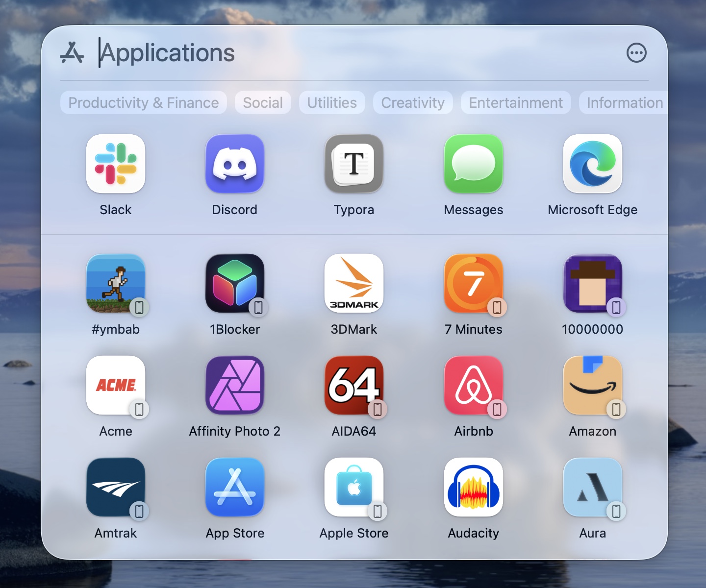Image resolution: width=706 pixels, height=588 pixels.
Task: Launch the Messages app
Action: click(474, 164)
